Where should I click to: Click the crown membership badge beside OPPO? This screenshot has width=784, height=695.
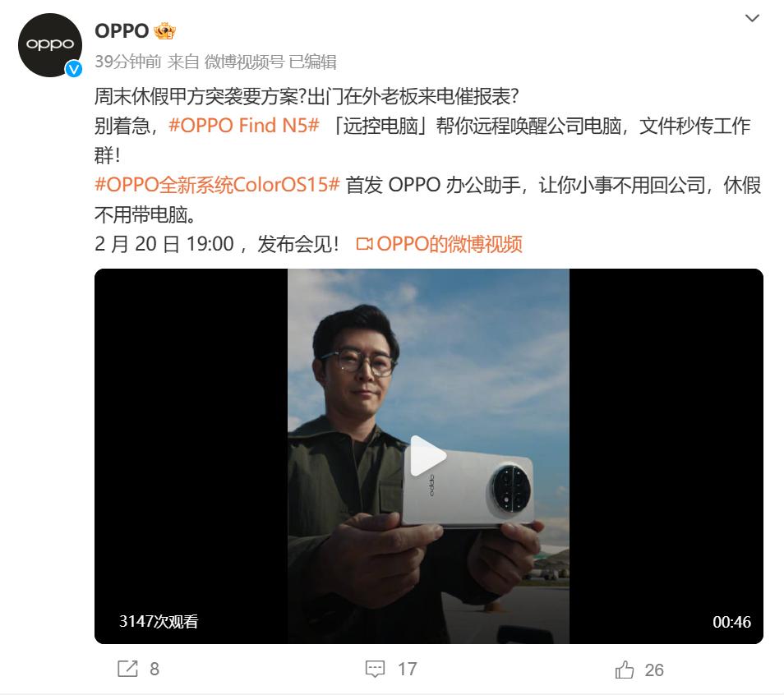coord(164,31)
